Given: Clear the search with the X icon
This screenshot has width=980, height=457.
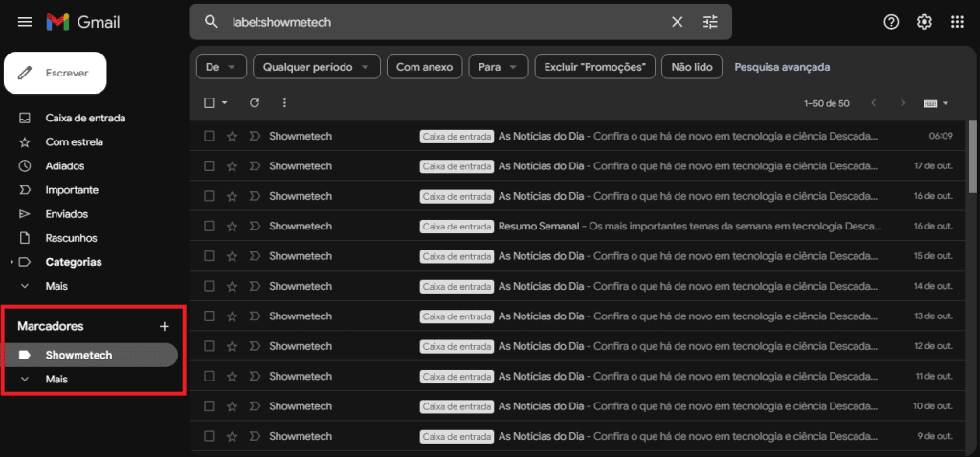Looking at the screenshot, I should (677, 23).
